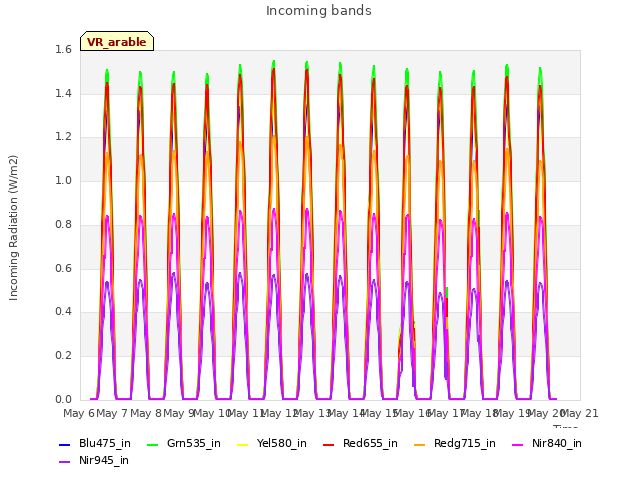The height and width of the screenshot is (480, 640).
Task: Toggle Redg715_in legend entry
Action: (455, 443)
